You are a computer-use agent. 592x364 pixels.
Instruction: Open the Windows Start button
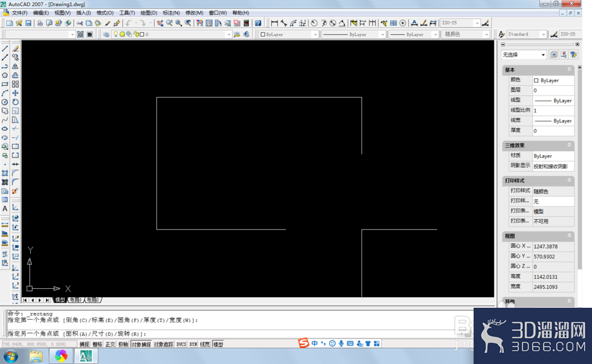click(11, 356)
